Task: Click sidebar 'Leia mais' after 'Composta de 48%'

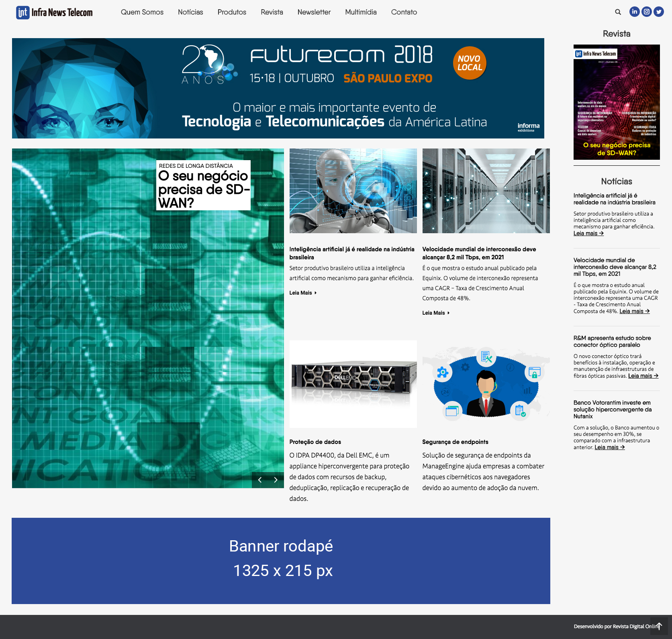Action: click(635, 311)
